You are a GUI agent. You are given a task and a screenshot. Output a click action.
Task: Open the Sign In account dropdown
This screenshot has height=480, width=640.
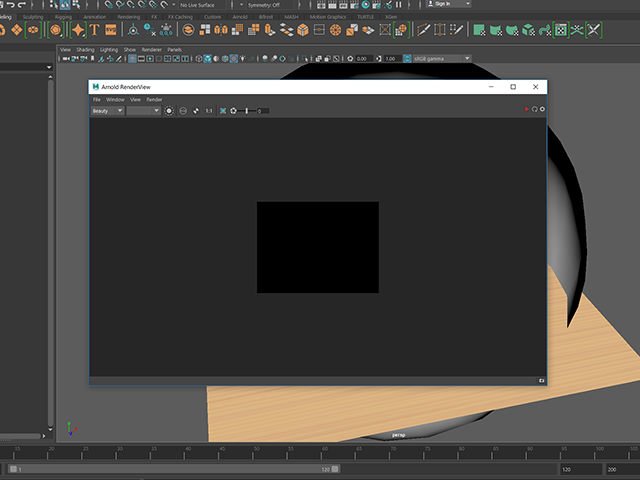pos(448,4)
